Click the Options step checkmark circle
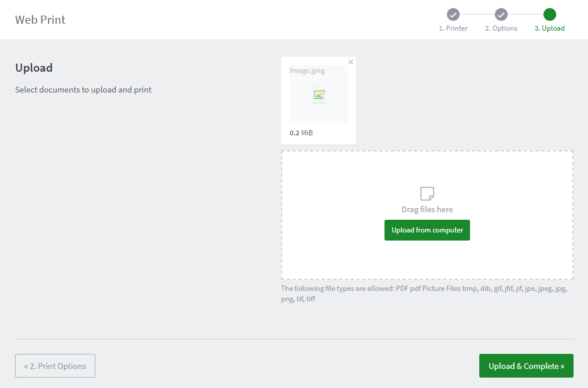Image resolution: width=588 pixels, height=388 pixels. tap(501, 14)
